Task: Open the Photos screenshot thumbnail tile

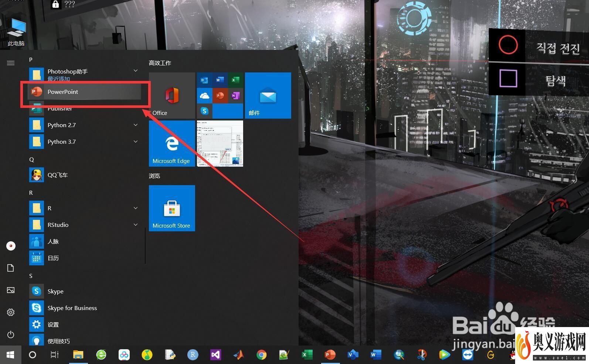Action: pos(220,143)
